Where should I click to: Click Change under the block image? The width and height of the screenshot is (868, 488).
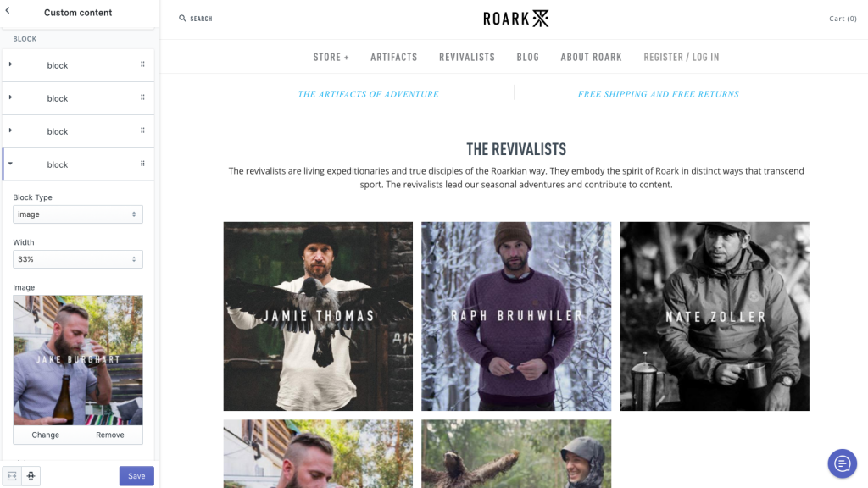(x=46, y=435)
